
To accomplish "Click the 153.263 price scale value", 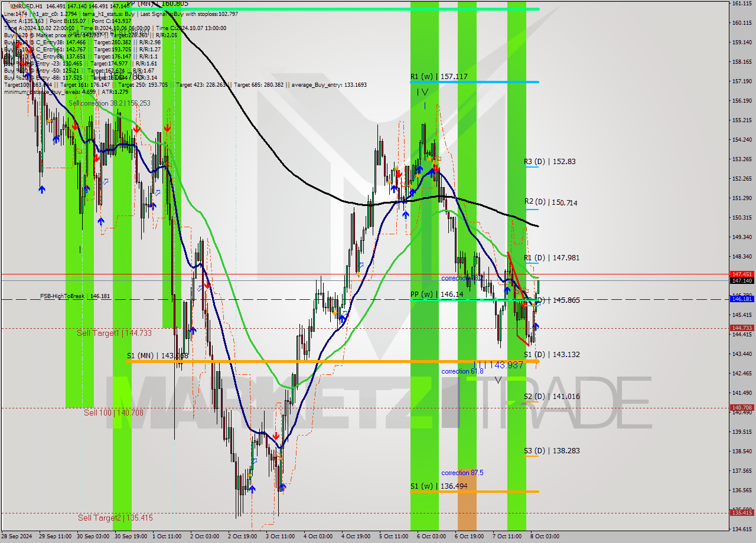I will (x=742, y=159).
